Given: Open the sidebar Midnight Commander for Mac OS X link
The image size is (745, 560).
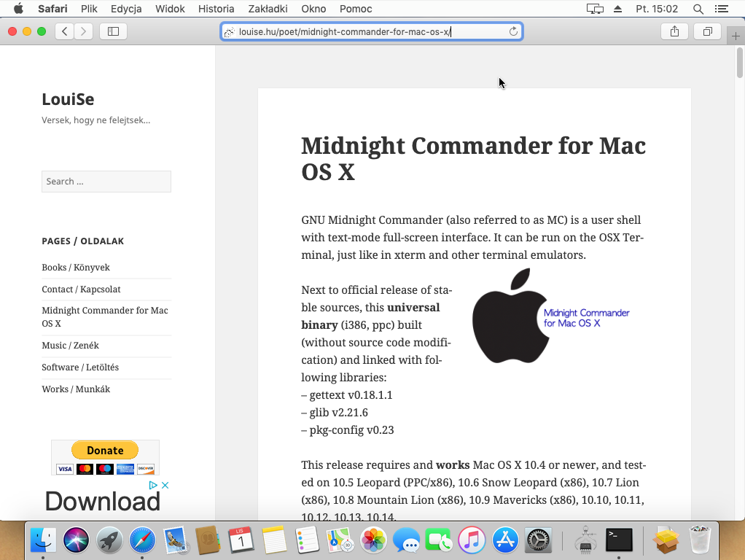Looking at the screenshot, I should pyautogui.click(x=105, y=316).
